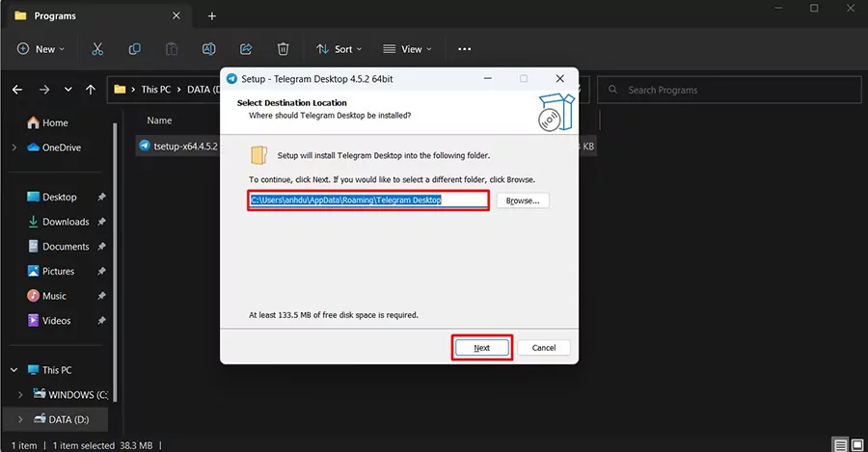868x452 pixels.
Task: Switch to details view icon in status bar
Action: 840,445
